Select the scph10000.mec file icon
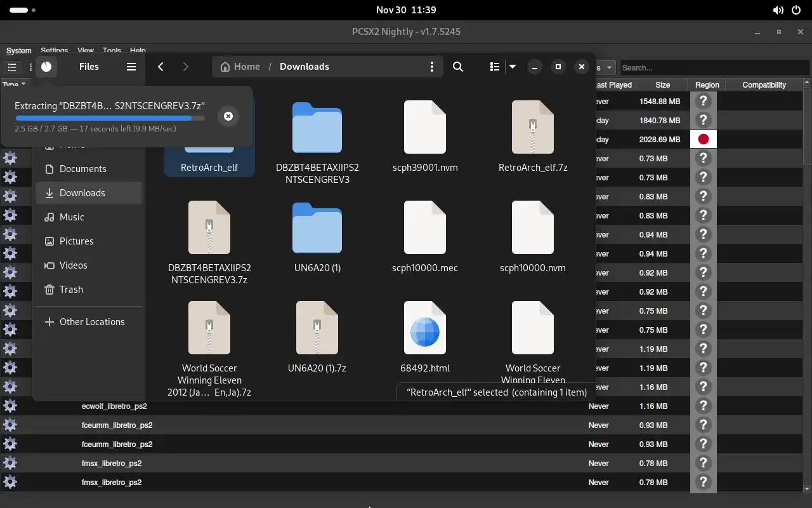The height and width of the screenshot is (508, 812). click(x=425, y=227)
